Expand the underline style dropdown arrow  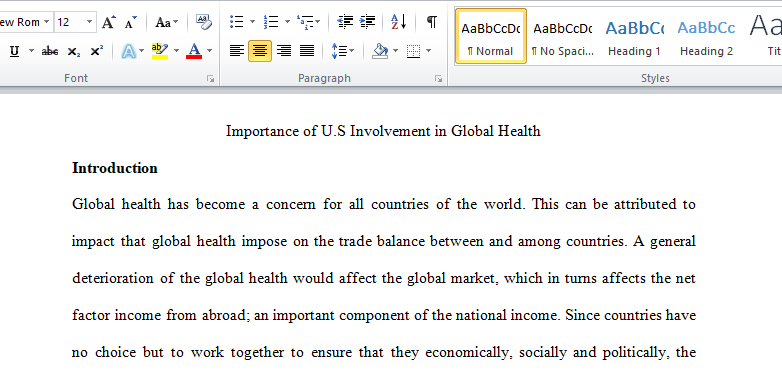point(31,51)
